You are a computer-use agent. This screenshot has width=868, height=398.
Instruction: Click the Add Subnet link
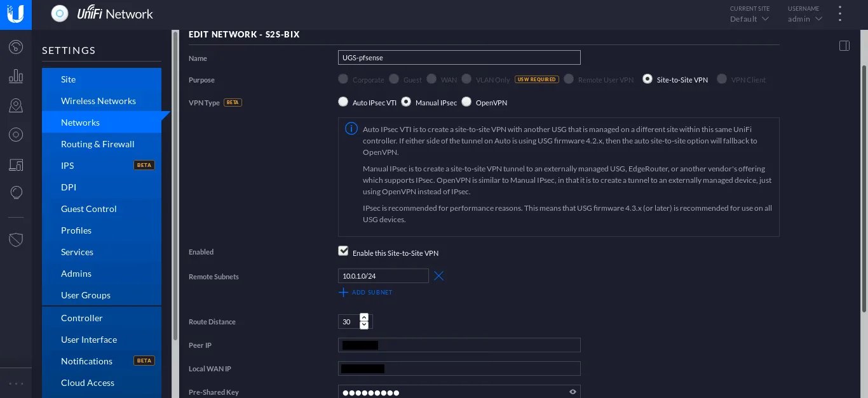click(366, 293)
